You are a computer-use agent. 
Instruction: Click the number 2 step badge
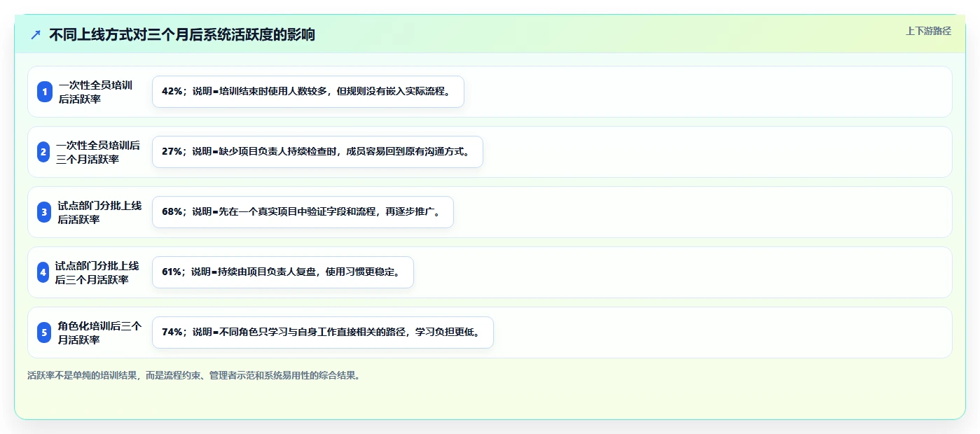[x=43, y=152]
